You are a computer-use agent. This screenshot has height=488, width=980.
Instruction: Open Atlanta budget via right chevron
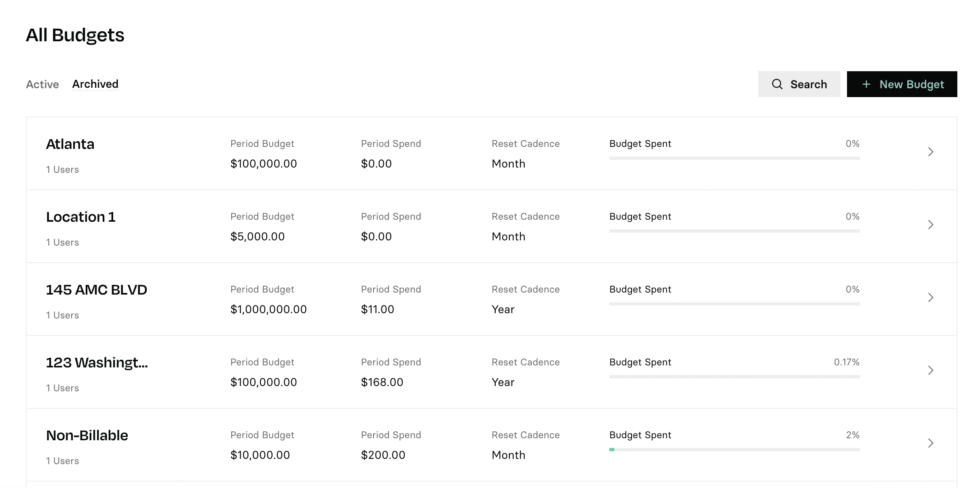click(x=931, y=152)
